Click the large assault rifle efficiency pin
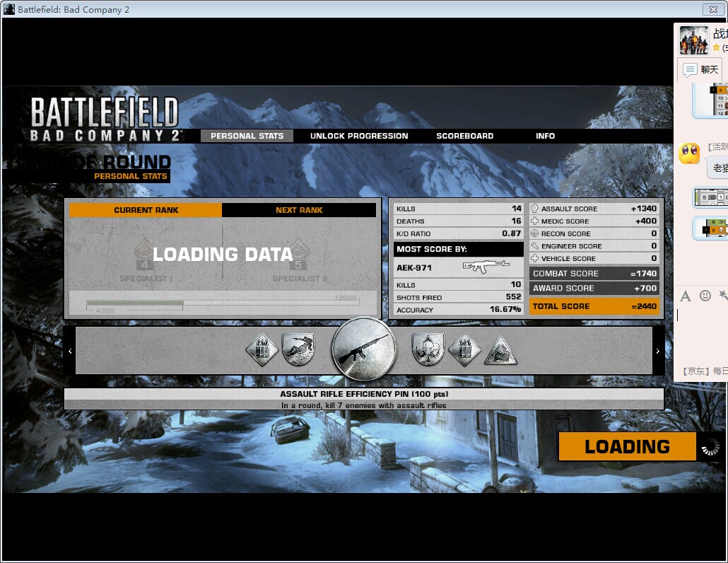The width and height of the screenshot is (728, 563). (x=364, y=350)
